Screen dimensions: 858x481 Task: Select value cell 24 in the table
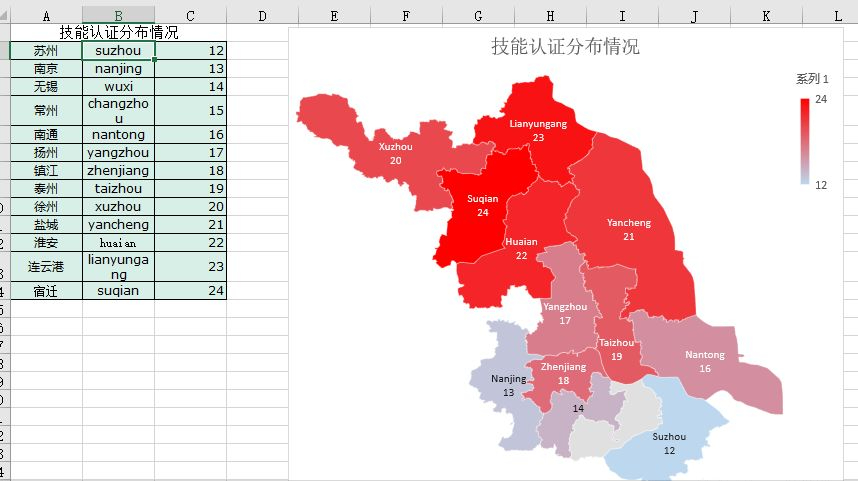(x=190, y=291)
